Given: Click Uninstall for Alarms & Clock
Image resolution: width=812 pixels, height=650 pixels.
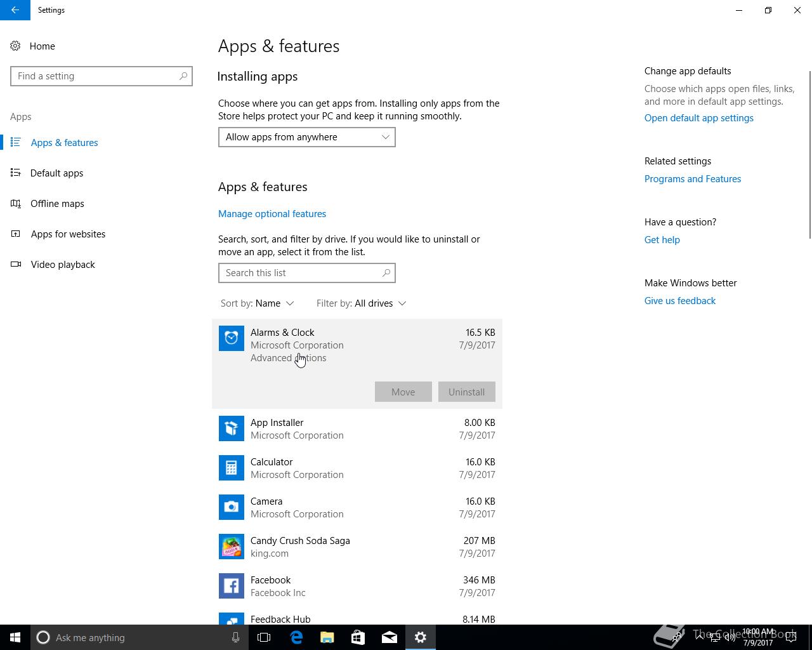Looking at the screenshot, I should [x=467, y=392].
